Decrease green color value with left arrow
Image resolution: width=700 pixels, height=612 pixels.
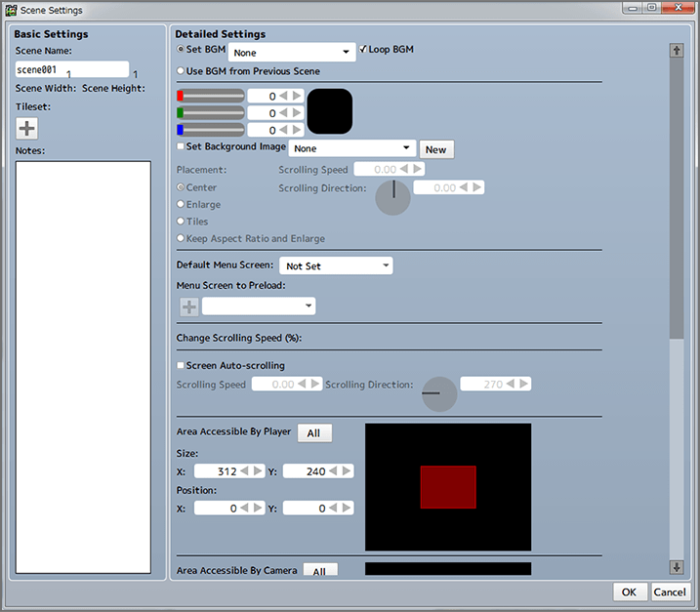284,113
